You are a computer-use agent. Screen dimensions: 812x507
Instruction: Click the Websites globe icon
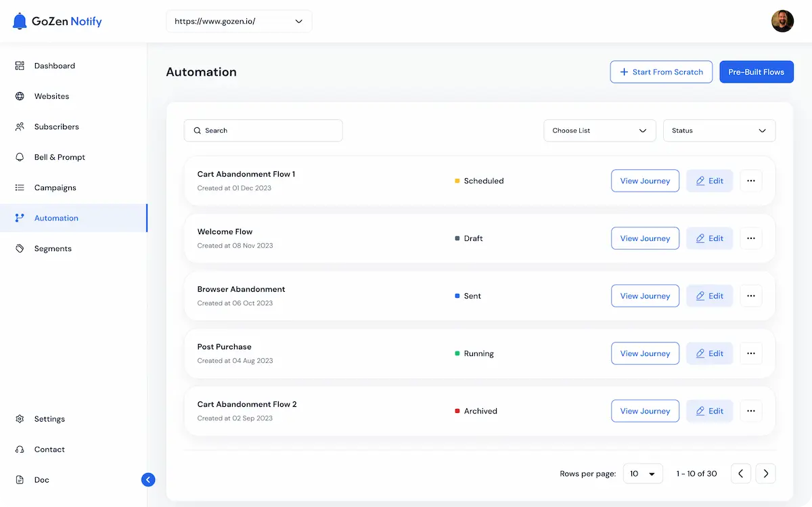[x=20, y=96]
